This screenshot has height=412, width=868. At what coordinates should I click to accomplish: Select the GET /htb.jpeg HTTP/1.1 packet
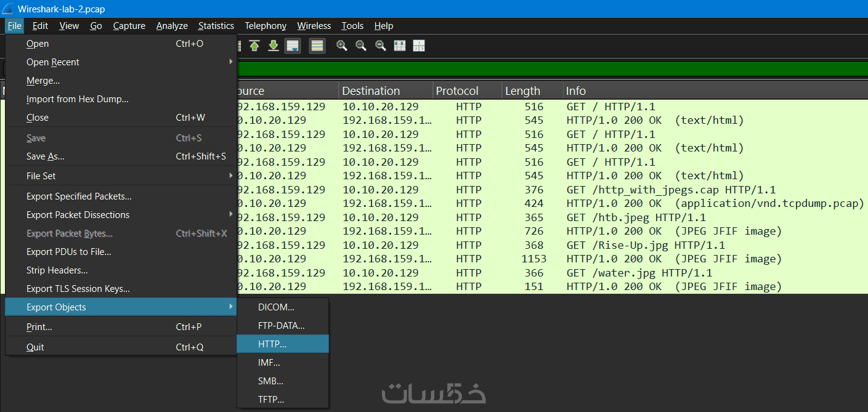tap(552, 217)
